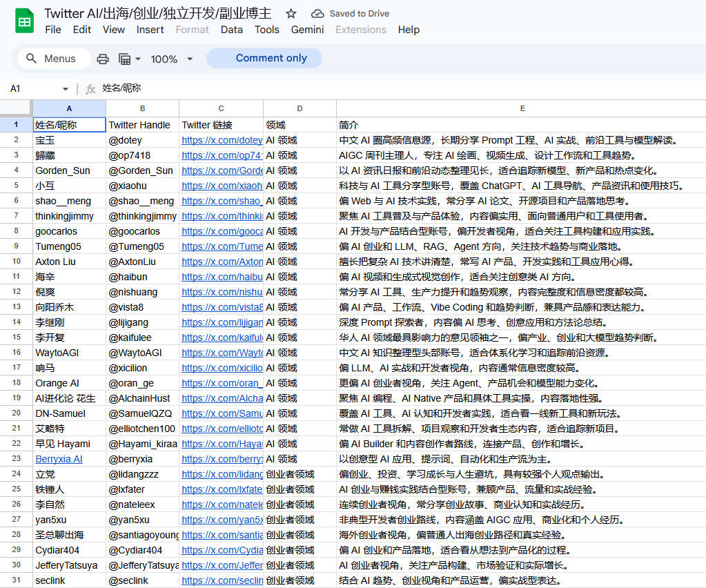Open the Insert menu
706x588 pixels.
point(150,30)
